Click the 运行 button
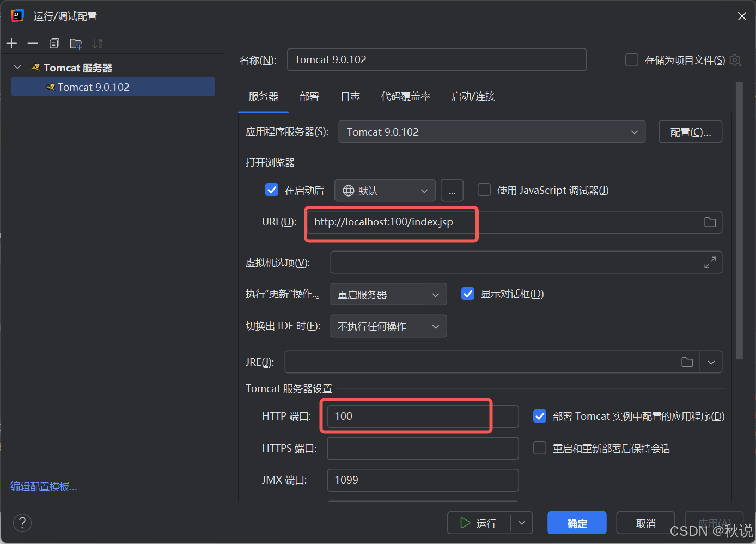756x544 pixels. (479, 523)
